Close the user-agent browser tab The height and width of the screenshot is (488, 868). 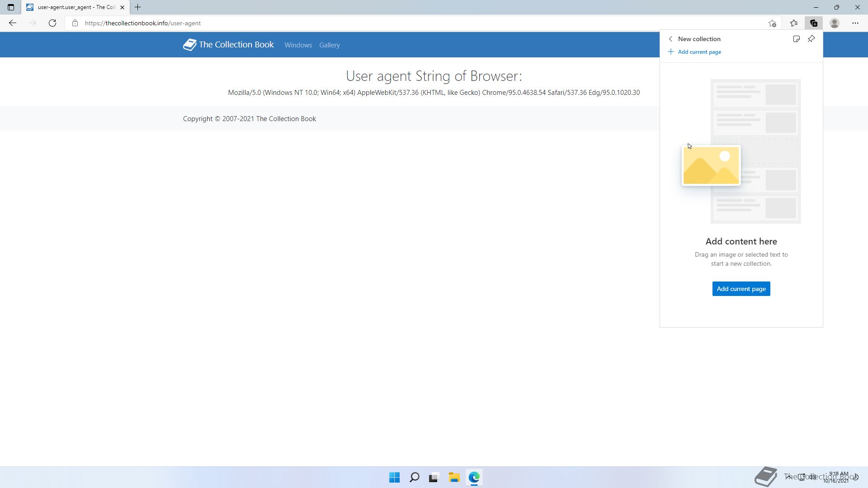click(x=122, y=7)
